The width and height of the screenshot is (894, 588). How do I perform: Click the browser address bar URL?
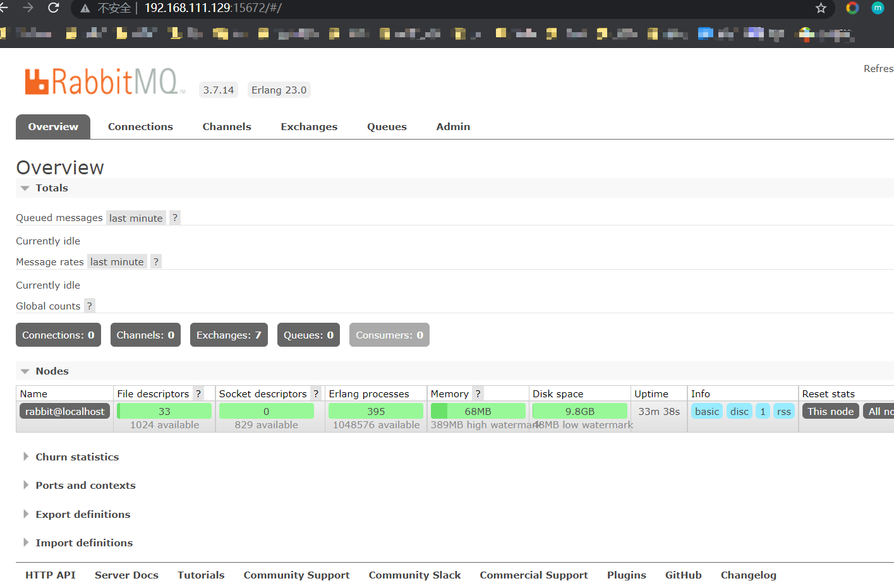213,8
